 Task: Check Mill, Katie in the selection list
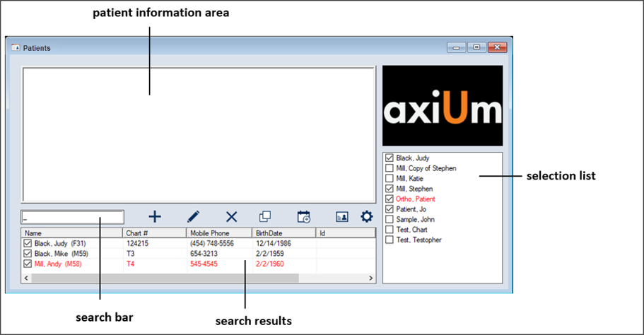pyautogui.click(x=390, y=179)
